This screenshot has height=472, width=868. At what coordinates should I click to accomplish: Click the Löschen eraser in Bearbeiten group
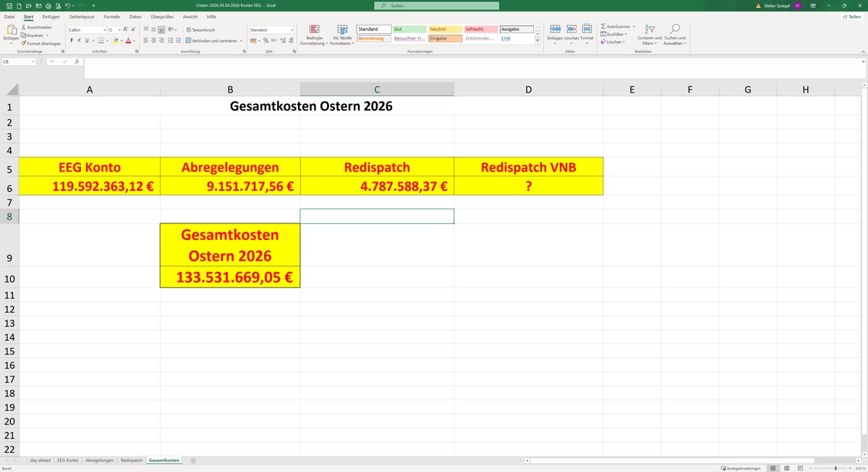click(613, 41)
